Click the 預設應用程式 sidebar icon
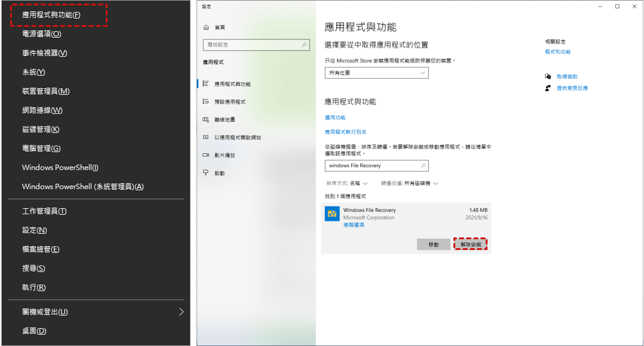This screenshot has width=644, height=346. [206, 101]
